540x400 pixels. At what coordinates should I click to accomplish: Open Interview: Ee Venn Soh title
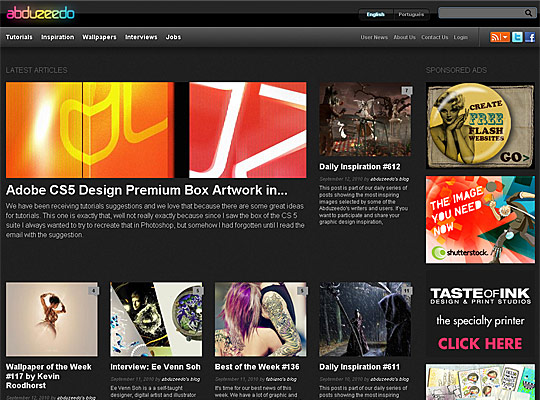(155, 367)
